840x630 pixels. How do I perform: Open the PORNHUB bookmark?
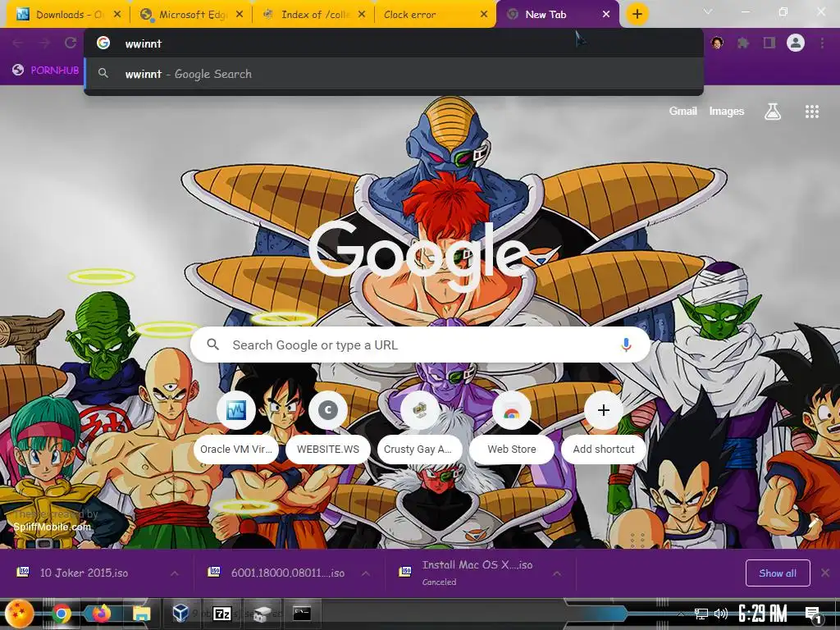[x=47, y=70]
